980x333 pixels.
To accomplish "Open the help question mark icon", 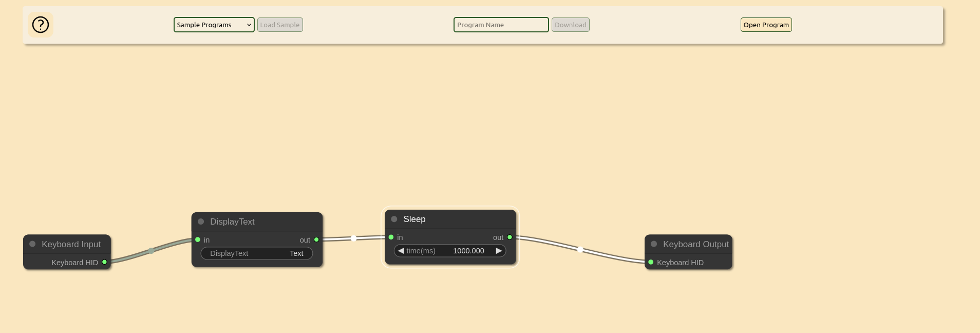I will [x=41, y=25].
